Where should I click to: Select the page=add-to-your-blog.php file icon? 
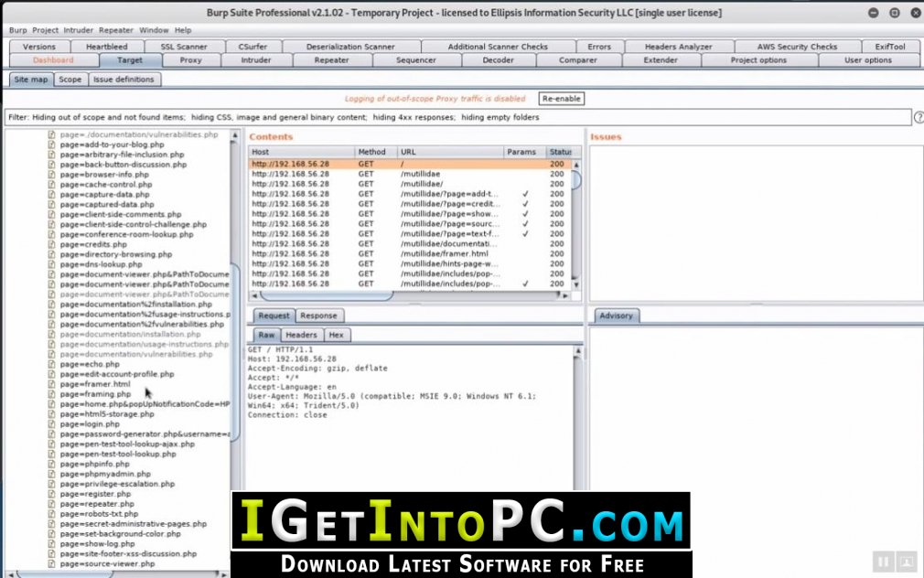click(x=51, y=144)
